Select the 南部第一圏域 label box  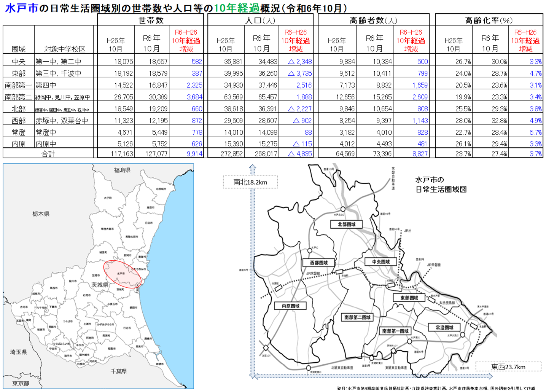(x=395, y=331)
